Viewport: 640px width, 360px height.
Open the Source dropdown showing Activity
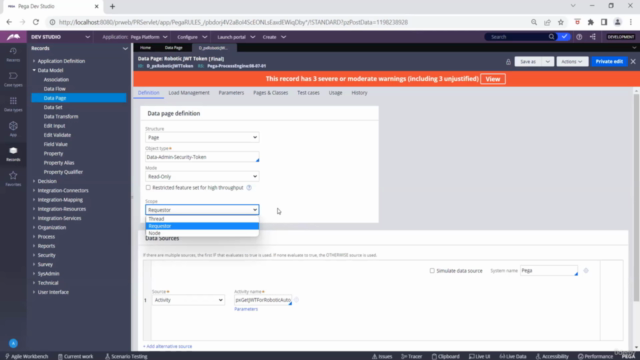coord(188,300)
